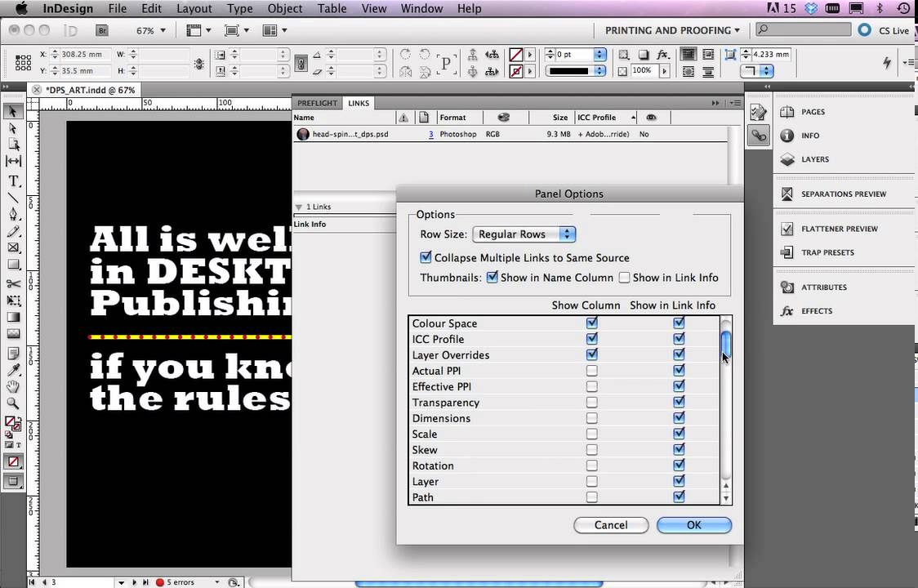
Task: Select the Zoom tool
Action: click(13, 403)
